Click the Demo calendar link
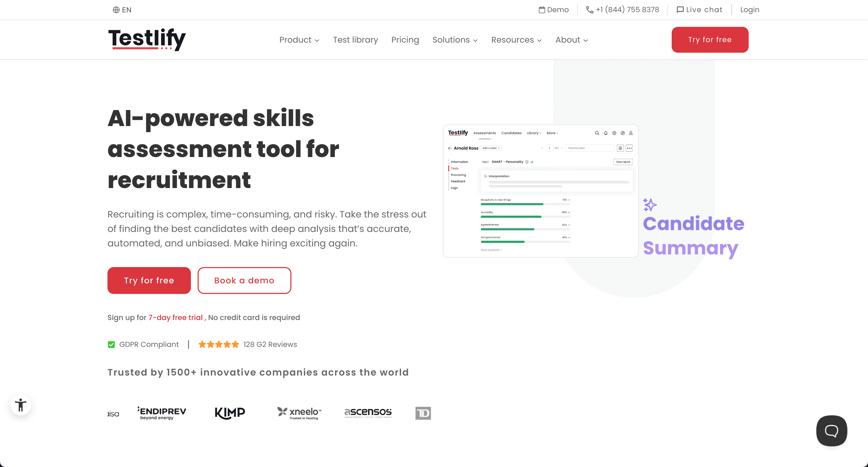 [554, 10]
